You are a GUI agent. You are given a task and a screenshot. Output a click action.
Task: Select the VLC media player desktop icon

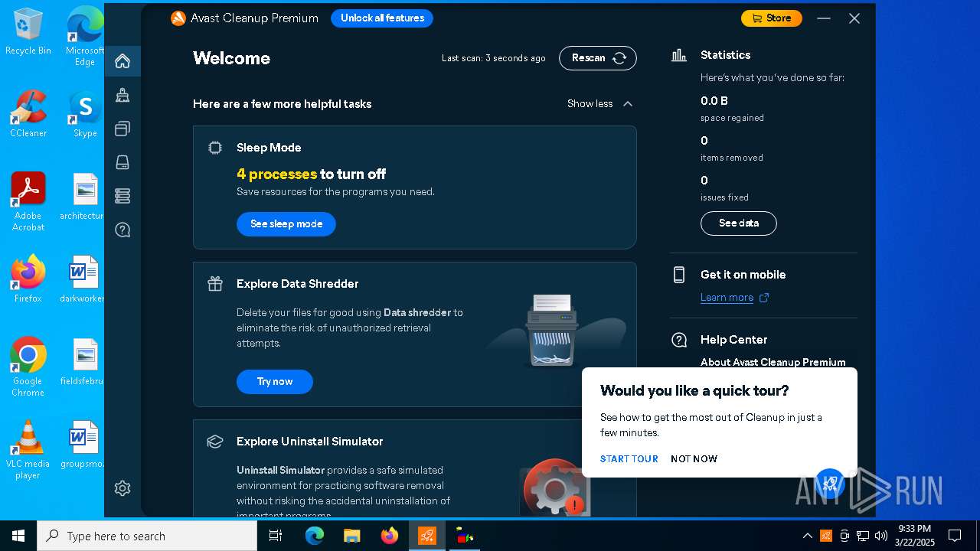point(28,450)
